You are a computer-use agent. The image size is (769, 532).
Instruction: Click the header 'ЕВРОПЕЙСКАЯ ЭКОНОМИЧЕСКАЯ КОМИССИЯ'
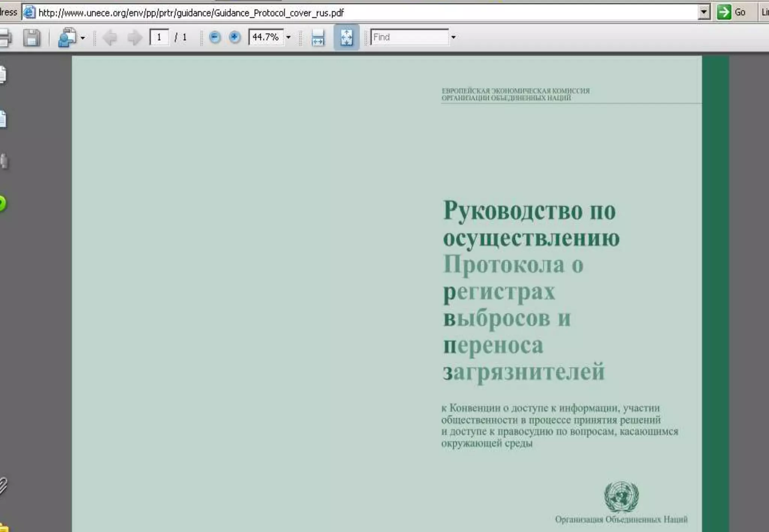click(516, 91)
